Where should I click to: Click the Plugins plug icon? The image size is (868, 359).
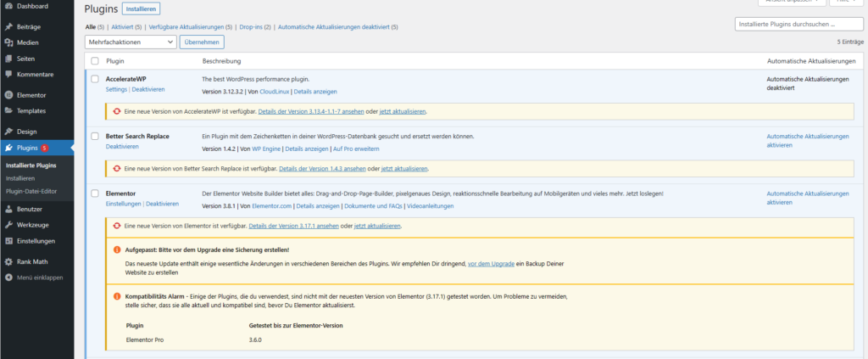click(8, 148)
